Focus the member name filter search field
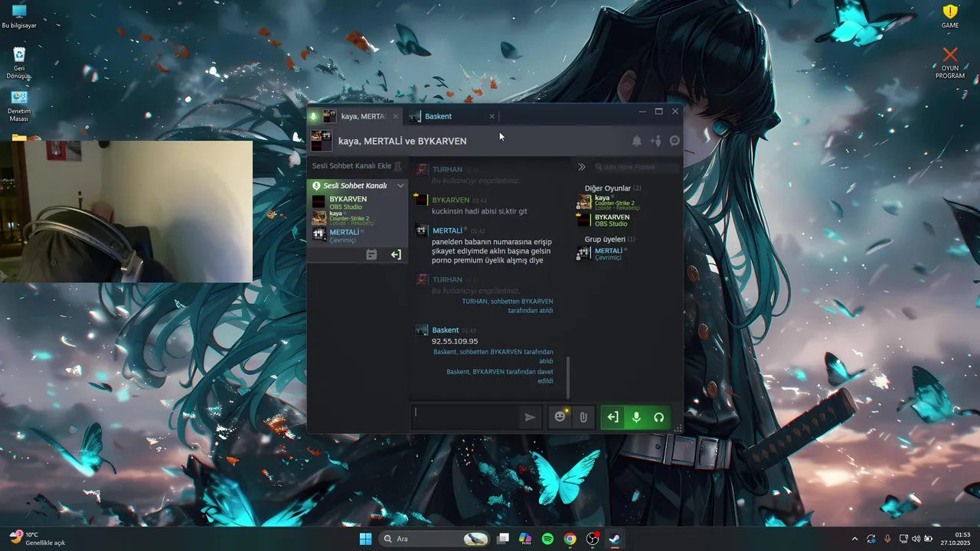This screenshot has width=980, height=551. coord(637,166)
